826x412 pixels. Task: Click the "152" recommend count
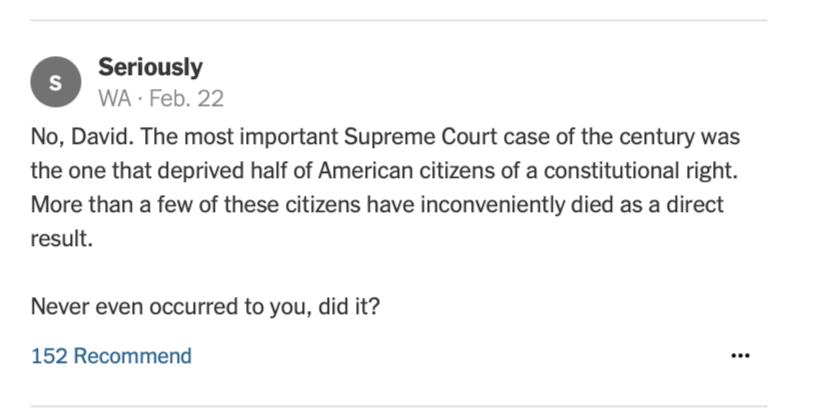tap(50, 356)
